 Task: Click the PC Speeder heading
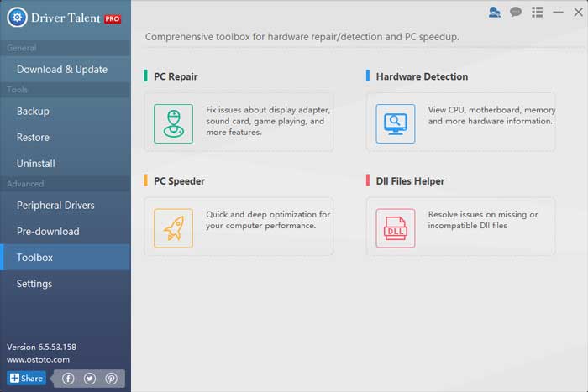coord(179,181)
